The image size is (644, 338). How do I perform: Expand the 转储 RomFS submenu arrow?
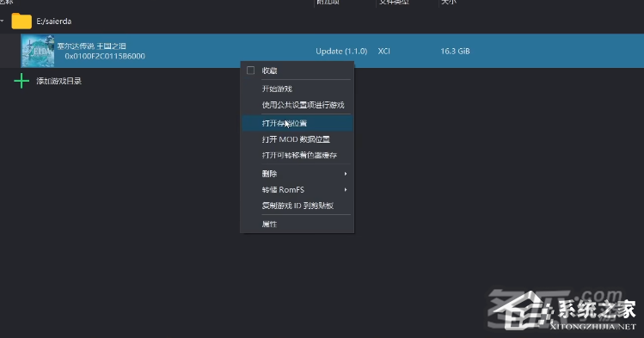tap(346, 190)
